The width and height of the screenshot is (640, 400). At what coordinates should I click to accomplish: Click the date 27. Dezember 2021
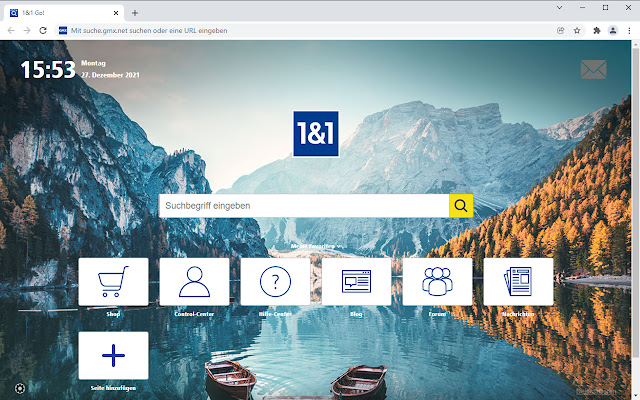[110, 75]
